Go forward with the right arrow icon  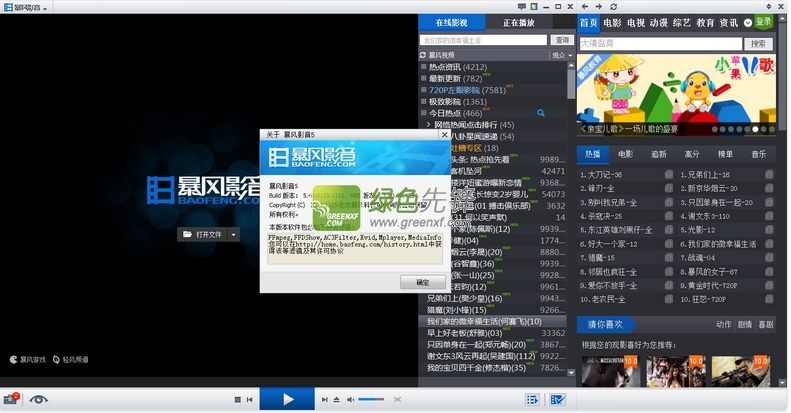(599, 7)
